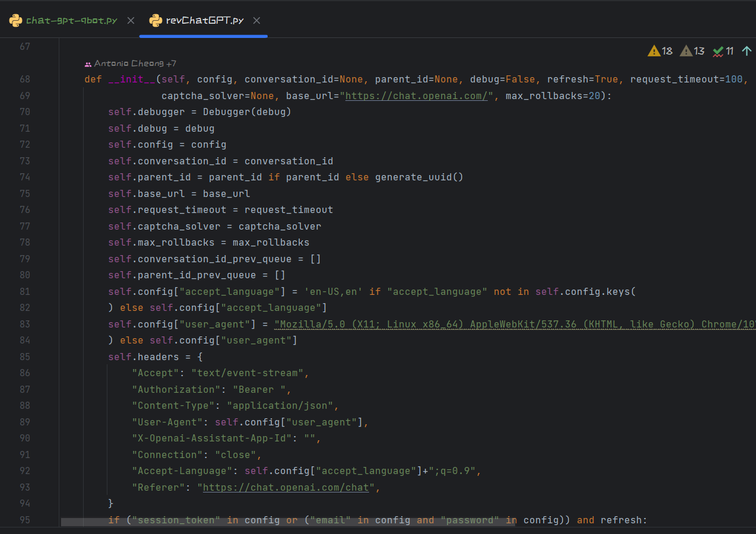Click the people icon beside Antonio Cheong
756x534 pixels.
tap(88, 64)
